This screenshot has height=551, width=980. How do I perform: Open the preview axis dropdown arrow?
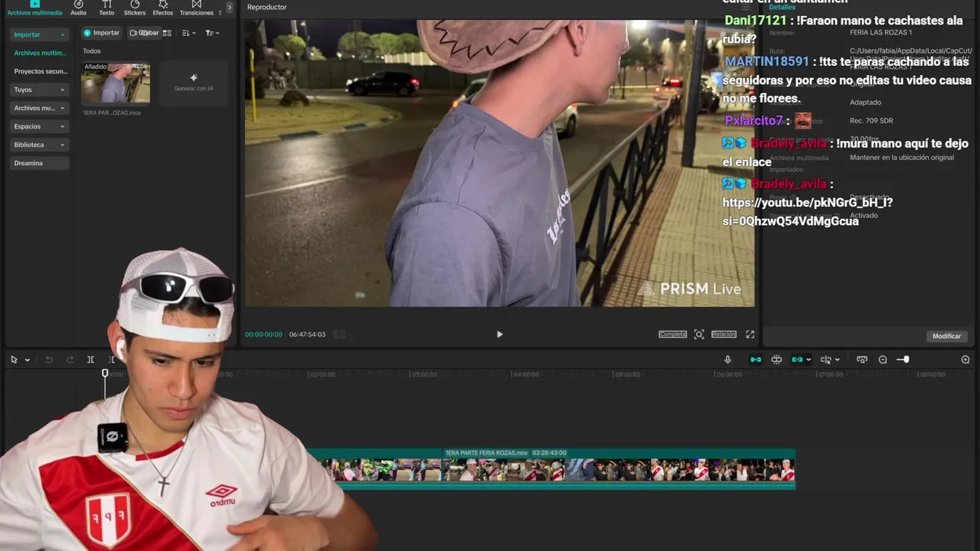(x=837, y=360)
